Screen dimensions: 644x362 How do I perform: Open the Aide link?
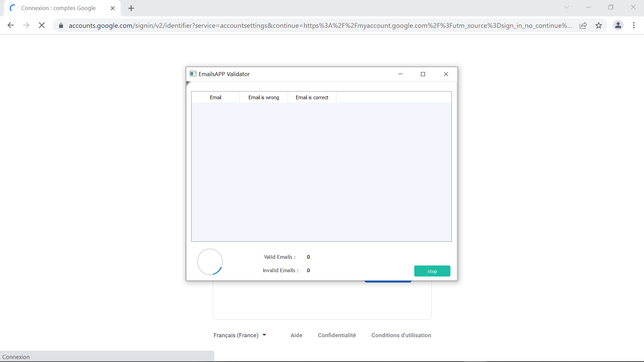click(x=296, y=335)
